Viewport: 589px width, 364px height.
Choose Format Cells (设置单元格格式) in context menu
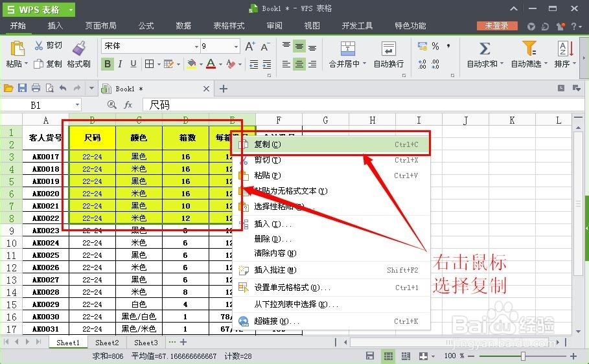point(331,288)
